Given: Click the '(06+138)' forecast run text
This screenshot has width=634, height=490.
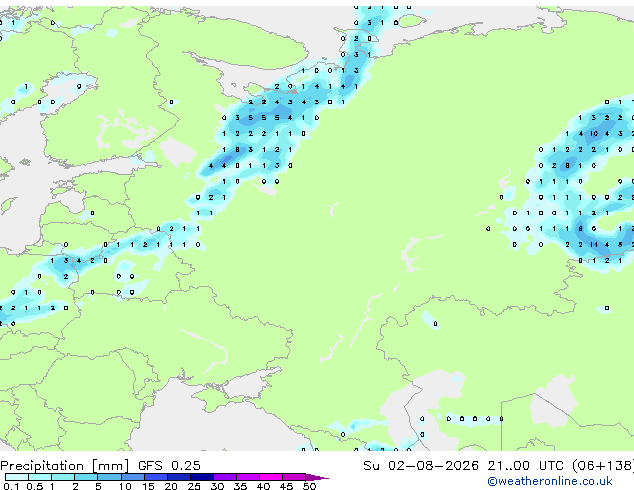Looking at the screenshot, I should [602, 466].
